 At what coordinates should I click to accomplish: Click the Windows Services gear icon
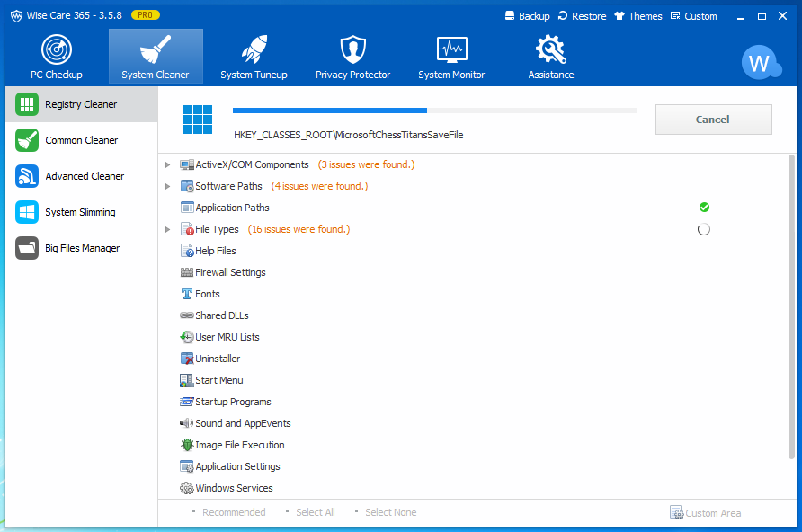(187, 488)
